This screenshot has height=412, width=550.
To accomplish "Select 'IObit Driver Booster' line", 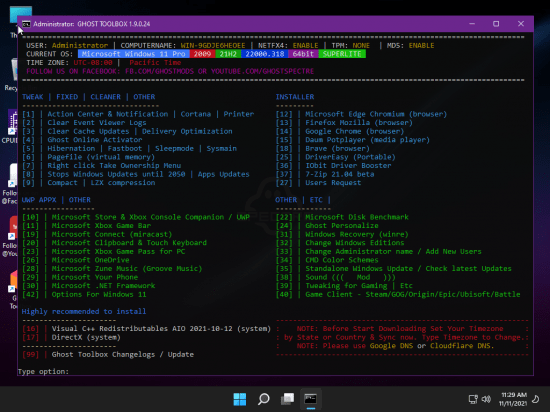I will click(334, 166).
